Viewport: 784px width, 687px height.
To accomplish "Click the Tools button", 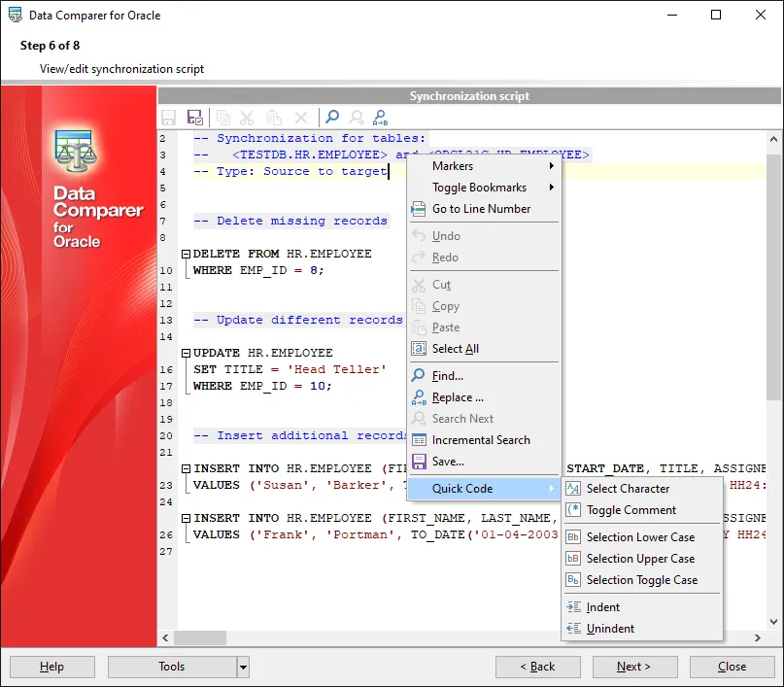I will click(172, 667).
